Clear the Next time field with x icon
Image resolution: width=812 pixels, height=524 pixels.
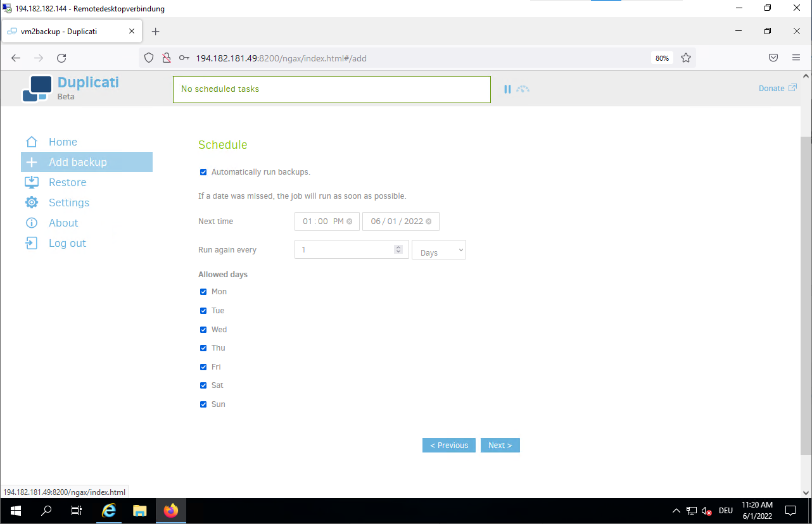click(x=350, y=221)
